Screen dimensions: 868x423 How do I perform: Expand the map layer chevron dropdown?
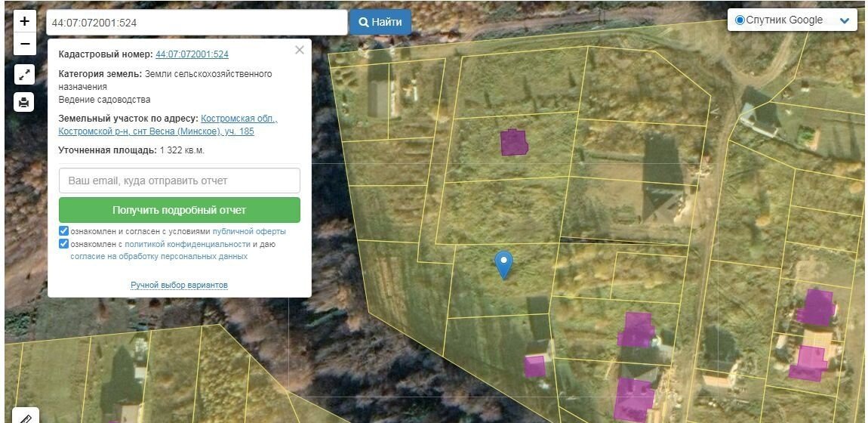pyautogui.click(x=845, y=20)
